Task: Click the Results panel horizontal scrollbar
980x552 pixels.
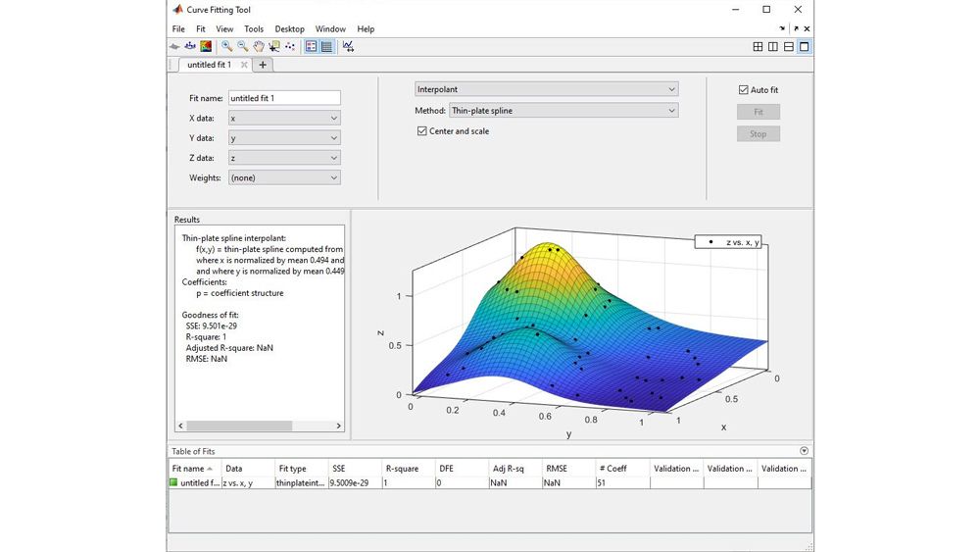Action: (x=239, y=426)
